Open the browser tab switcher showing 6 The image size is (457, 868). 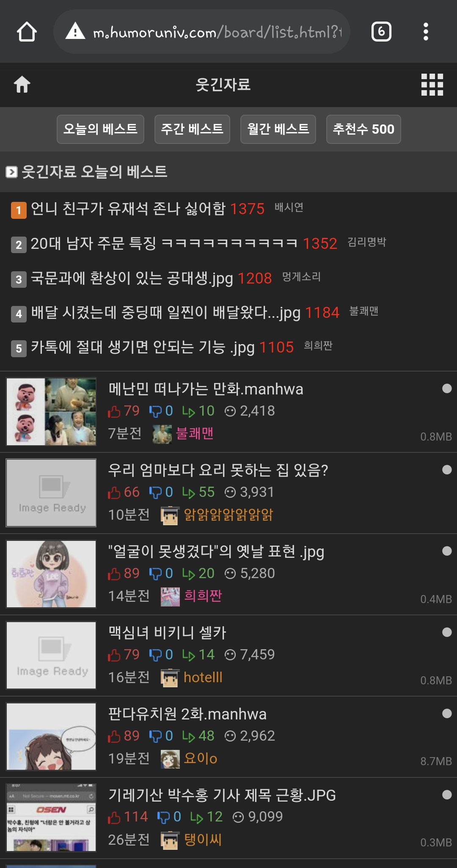[381, 32]
